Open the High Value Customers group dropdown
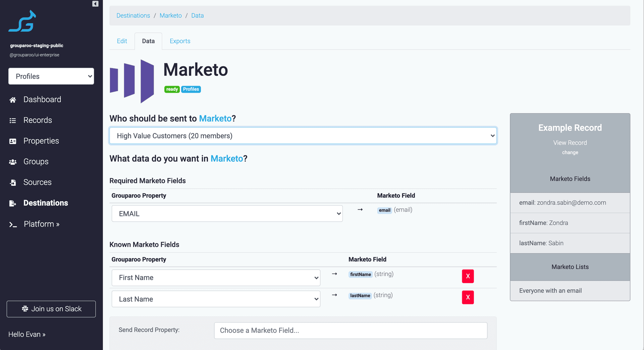This screenshot has width=644, height=350. 303,136
